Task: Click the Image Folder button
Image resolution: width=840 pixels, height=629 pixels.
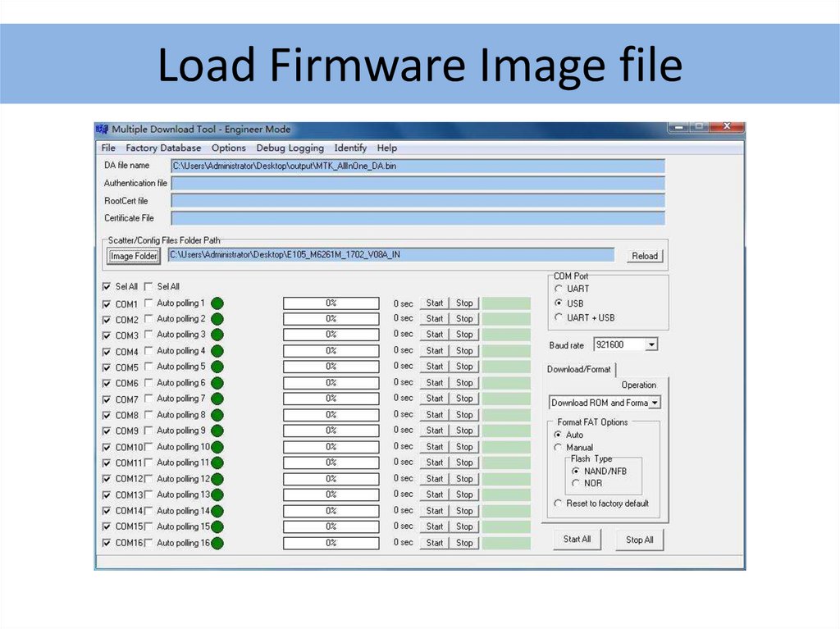Action: 134,256
